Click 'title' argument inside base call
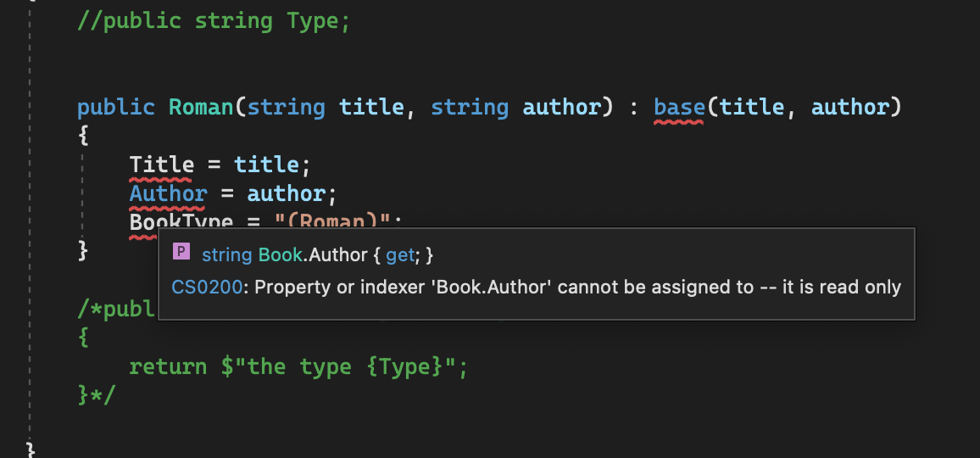The image size is (980, 458). coord(752,107)
